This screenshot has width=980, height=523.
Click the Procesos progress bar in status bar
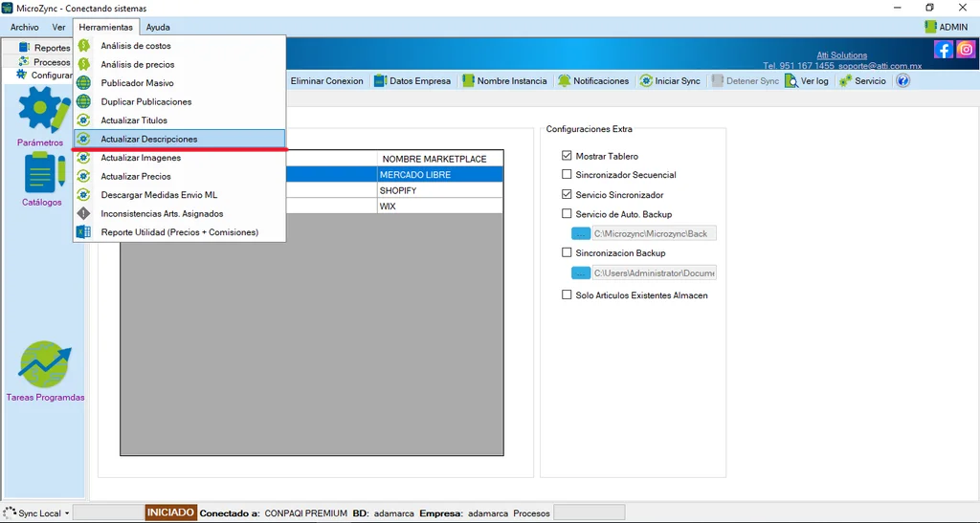point(589,513)
